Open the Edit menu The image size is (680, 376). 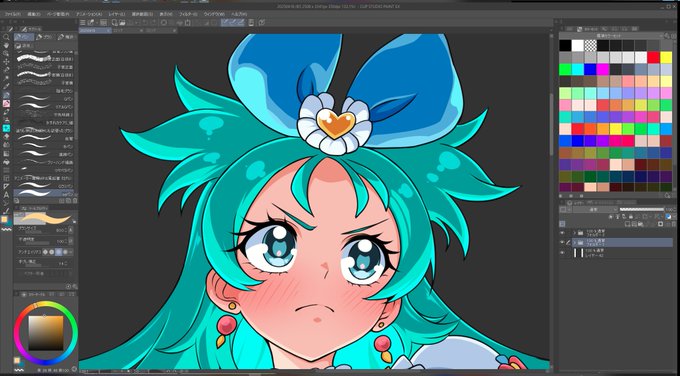click(34, 14)
